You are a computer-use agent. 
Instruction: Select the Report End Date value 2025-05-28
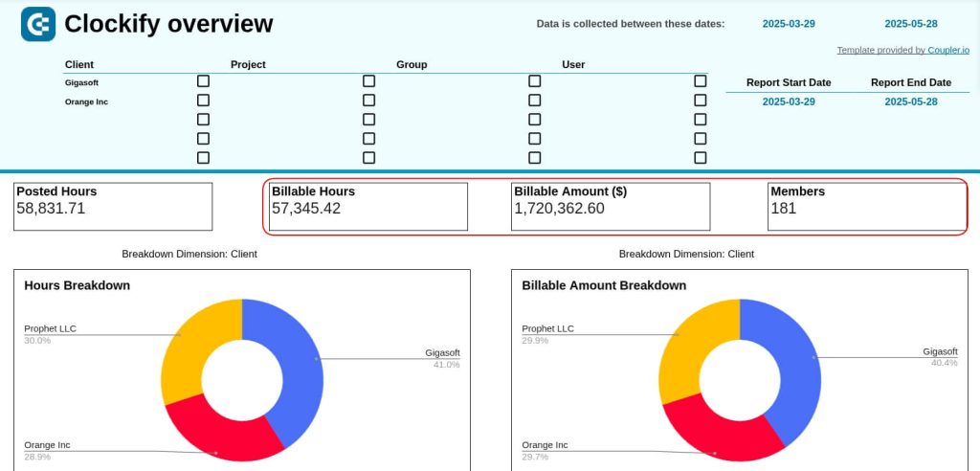(x=911, y=102)
